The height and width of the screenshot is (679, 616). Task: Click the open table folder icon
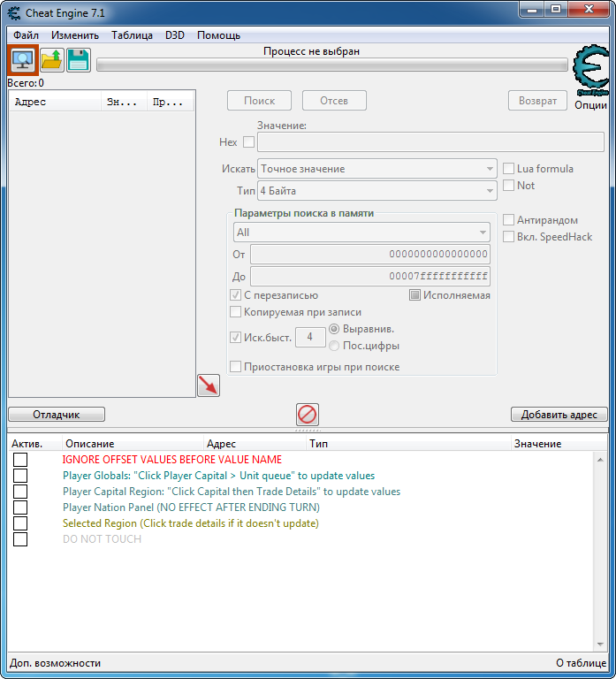click(x=52, y=60)
